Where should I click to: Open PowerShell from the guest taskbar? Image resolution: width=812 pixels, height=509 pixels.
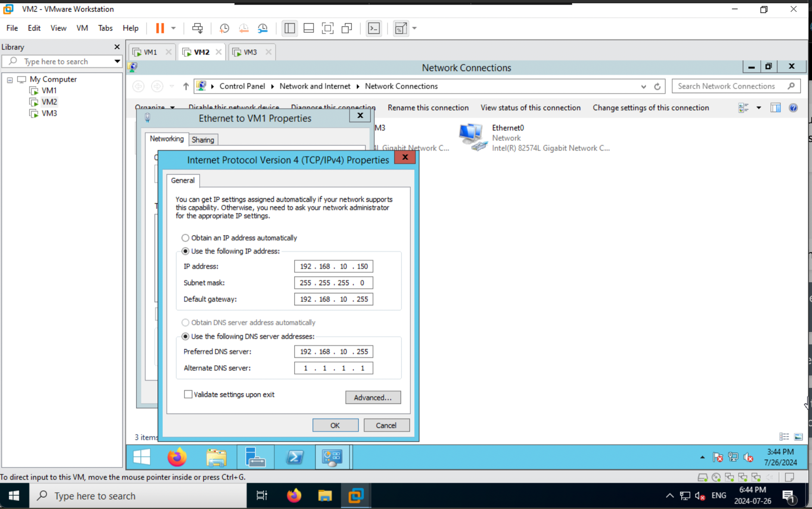point(294,457)
